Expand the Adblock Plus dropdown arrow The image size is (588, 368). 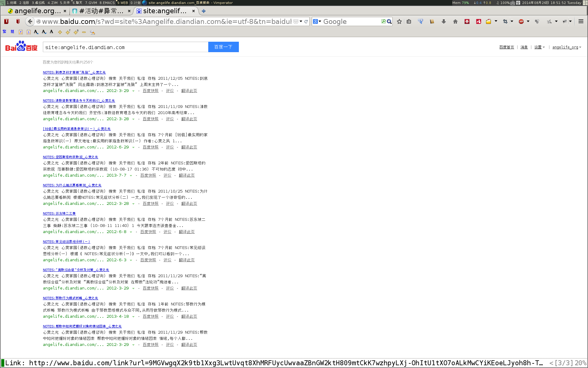(x=528, y=21)
